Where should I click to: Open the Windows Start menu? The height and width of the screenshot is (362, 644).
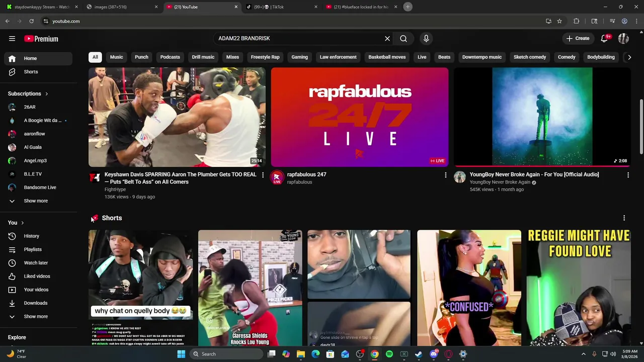[x=181, y=354]
